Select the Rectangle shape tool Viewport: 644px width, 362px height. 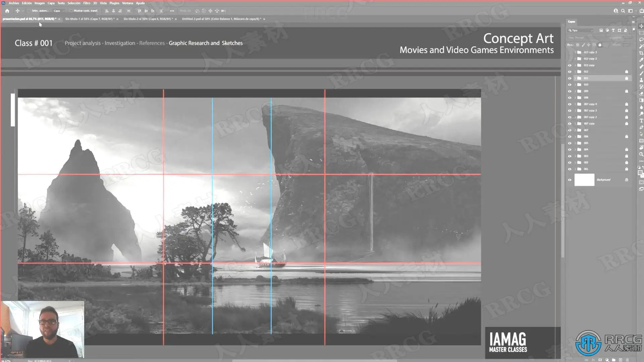[x=641, y=141]
